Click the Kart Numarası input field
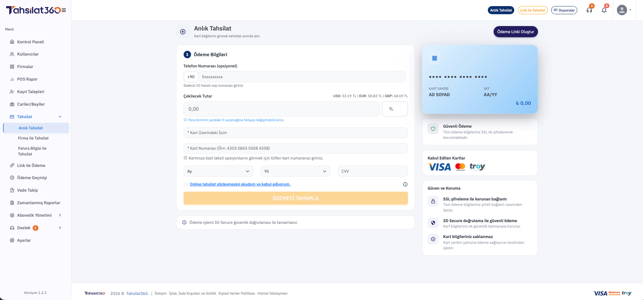 [x=295, y=148]
